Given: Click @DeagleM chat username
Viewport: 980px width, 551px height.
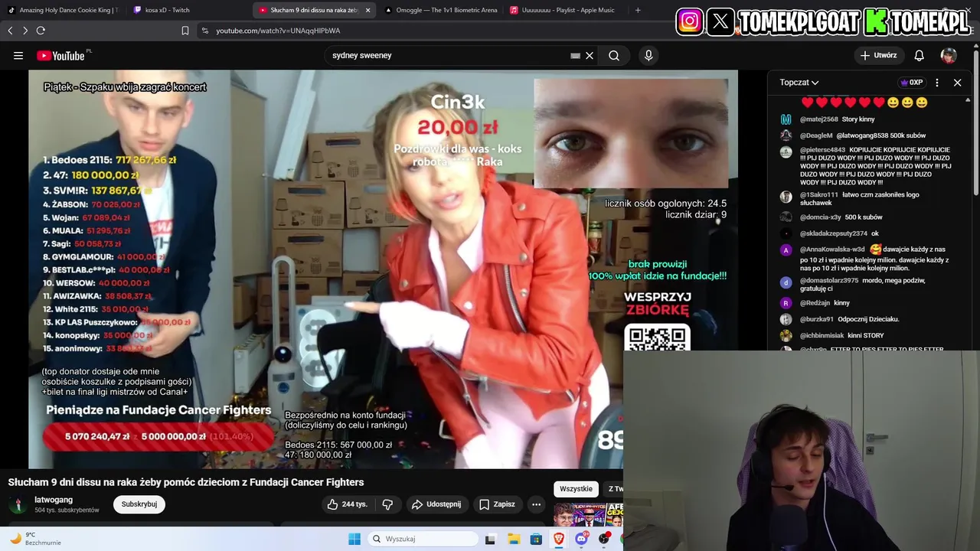Looking at the screenshot, I should 816,135.
